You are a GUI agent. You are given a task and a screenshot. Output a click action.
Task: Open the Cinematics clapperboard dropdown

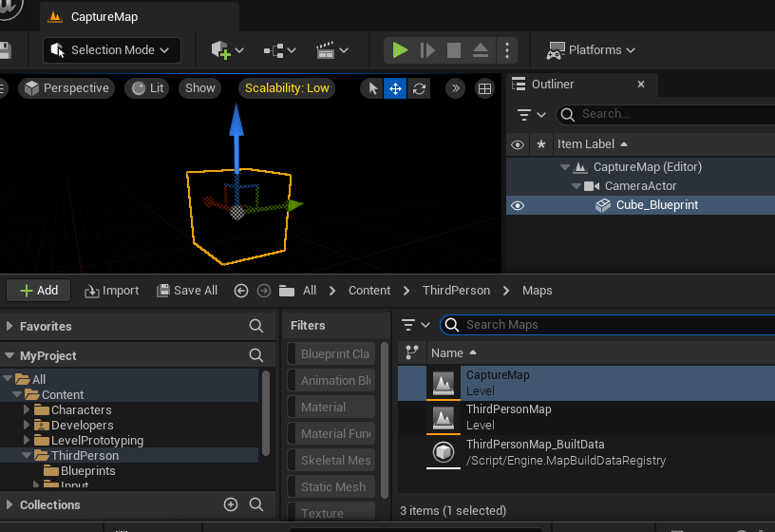pyautogui.click(x=332, y=50)
